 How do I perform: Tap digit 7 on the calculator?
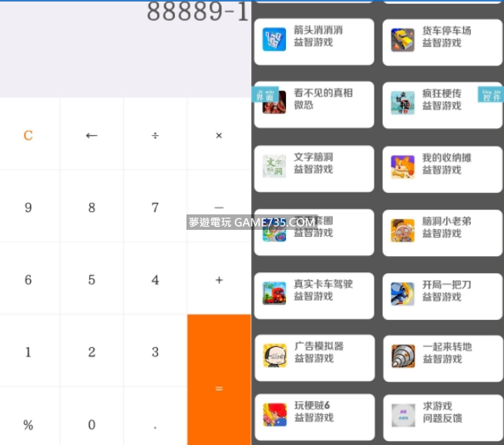(155, 207)
